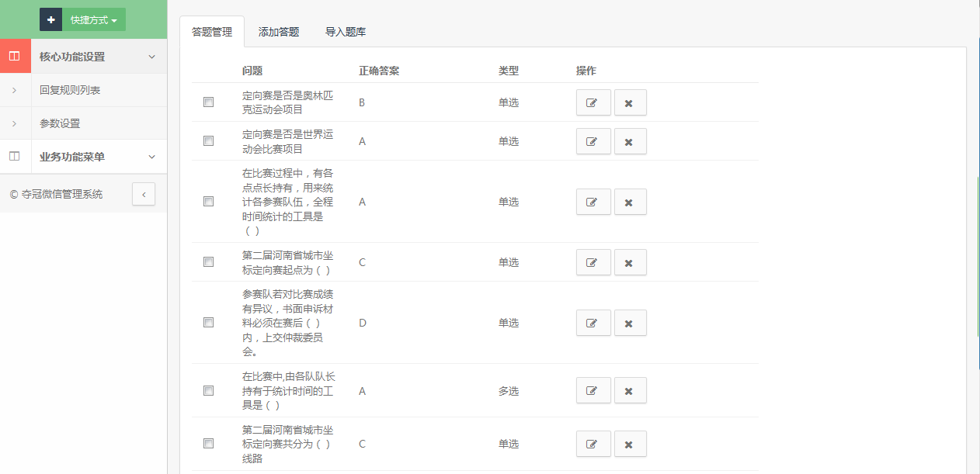Edit the 世界运动会比赛项目 question
980x474 pixels.
coord(593,141)
